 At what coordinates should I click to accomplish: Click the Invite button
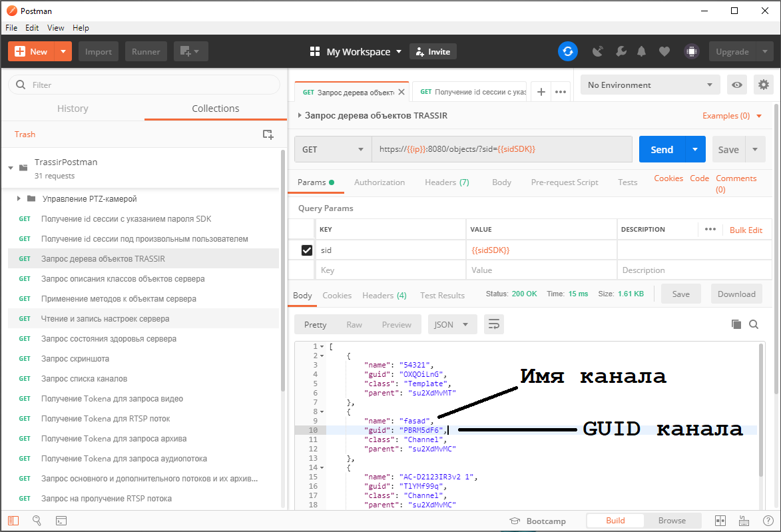point(433,51)
